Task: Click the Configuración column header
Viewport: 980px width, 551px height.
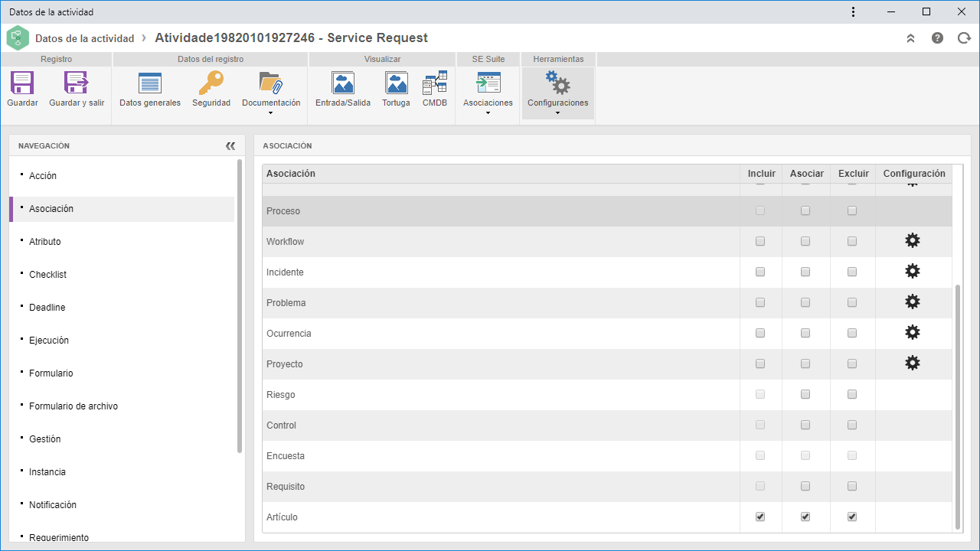Action: (x=914, y=174)
